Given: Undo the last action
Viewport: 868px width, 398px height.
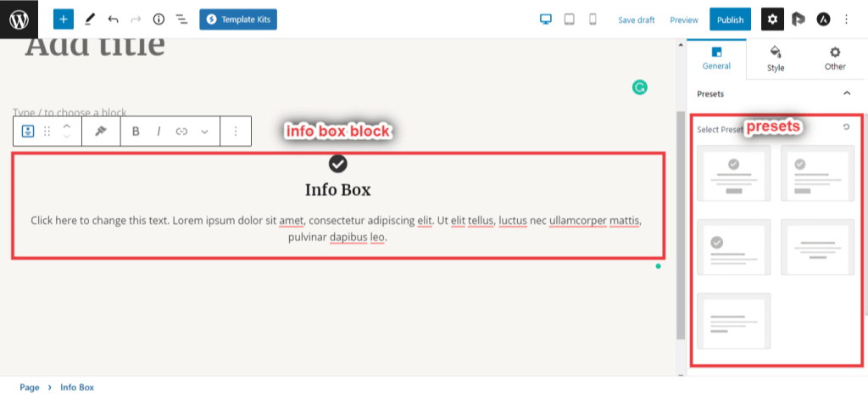Looking at the screenshot, I should pos(113,19).
